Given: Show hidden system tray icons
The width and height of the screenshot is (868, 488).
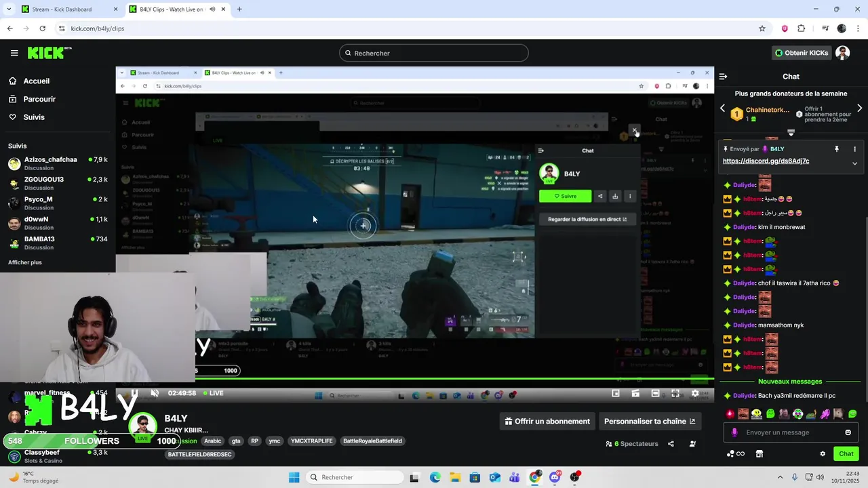Looking at the screenshot, I should tap(780, 477).
